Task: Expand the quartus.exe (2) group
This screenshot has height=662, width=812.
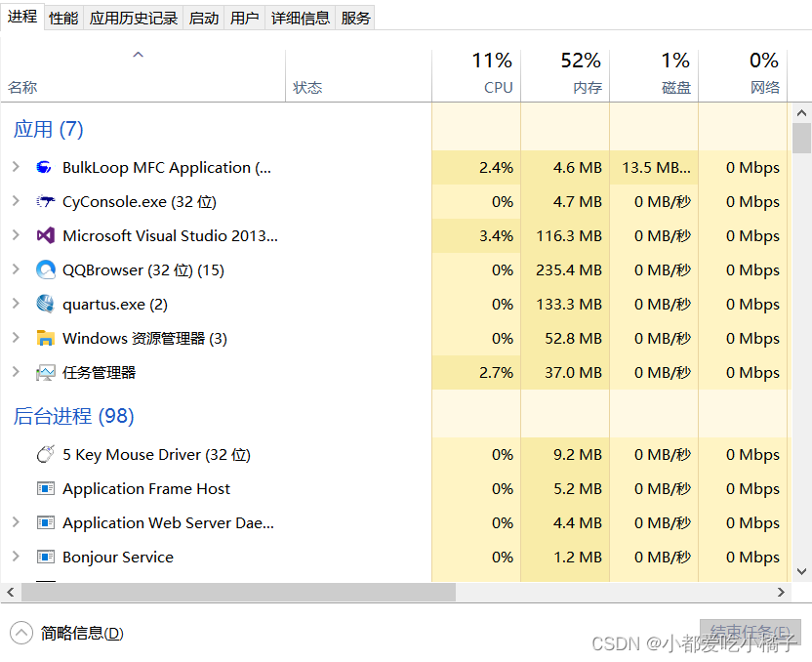Action: (x=16, y=304)
